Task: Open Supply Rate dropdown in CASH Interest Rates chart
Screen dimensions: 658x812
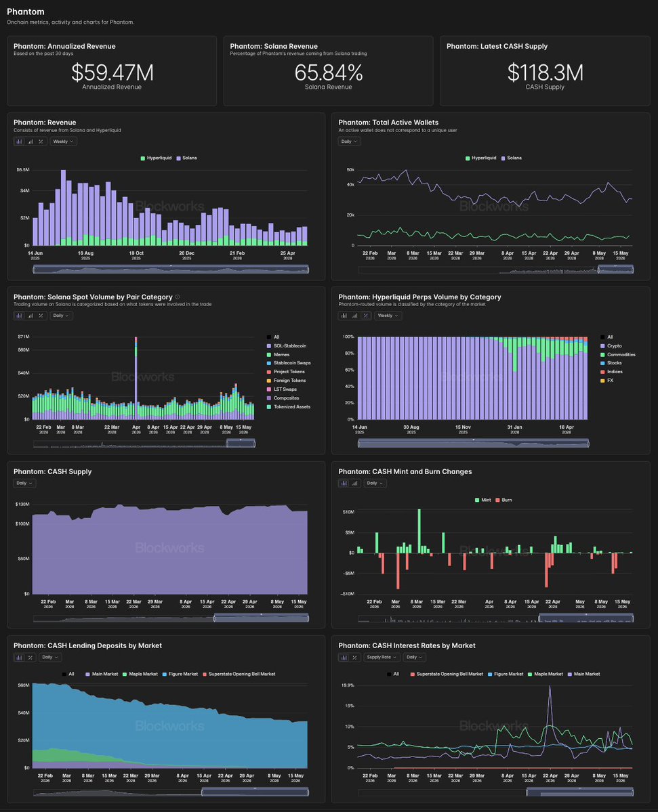Action: point(382,657)
